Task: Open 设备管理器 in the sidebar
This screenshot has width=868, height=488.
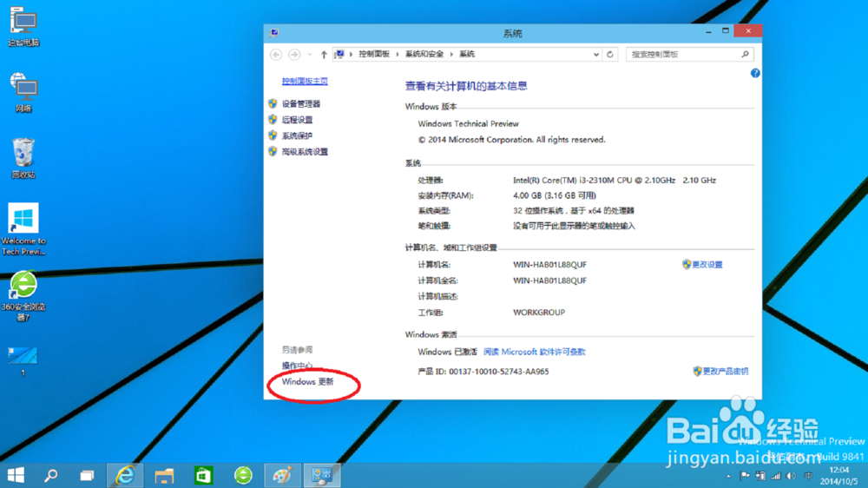Action: coord(301,103)
